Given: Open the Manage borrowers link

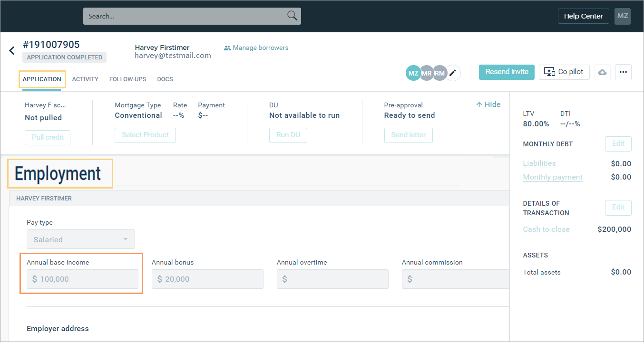Looking at the screenshot, I should tap(256, 48).
